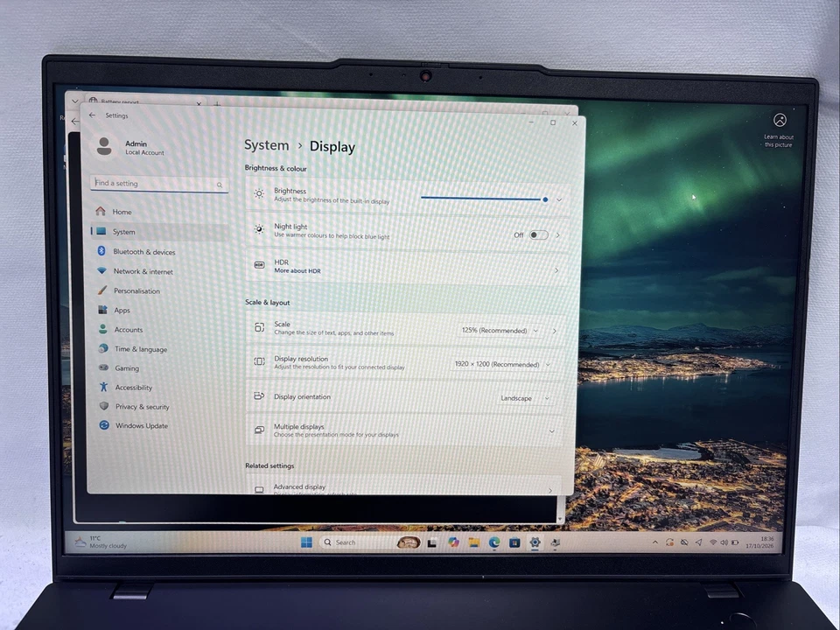Image resolution: width=840 pixels, height=630 pixels.
Task: Open Copilot icon on taskbar
Action: click(x=453, y=542)
